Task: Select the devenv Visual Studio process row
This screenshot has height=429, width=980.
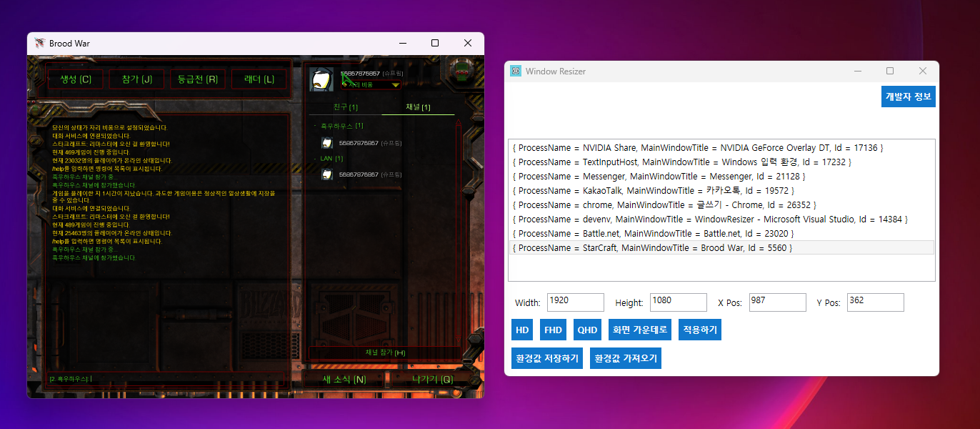Action: pyautogui.click(x=721, y=220)
